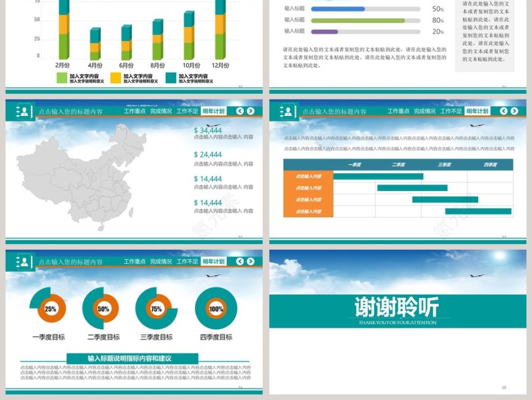
Task: Click the left arrow on the donut chart slide
Action: point(240,261)
